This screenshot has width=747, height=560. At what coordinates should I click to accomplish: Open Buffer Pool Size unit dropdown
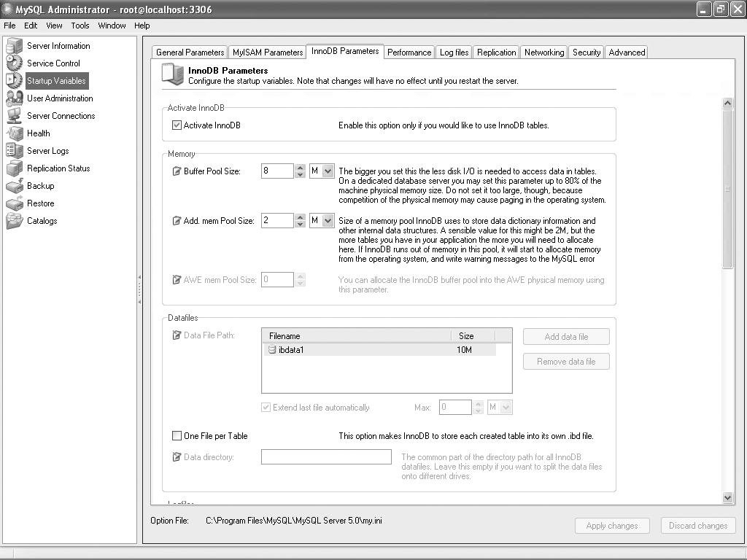(x=328, y=171)
